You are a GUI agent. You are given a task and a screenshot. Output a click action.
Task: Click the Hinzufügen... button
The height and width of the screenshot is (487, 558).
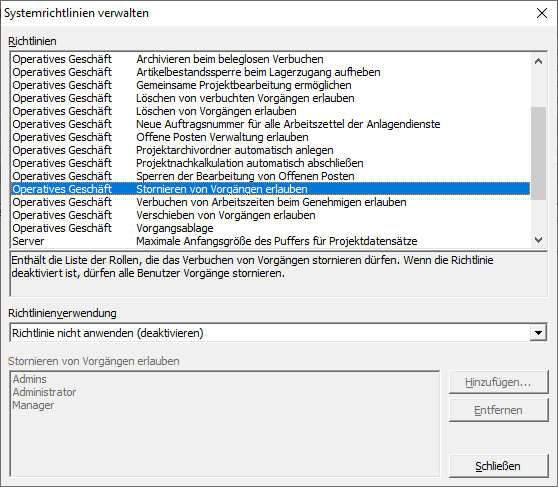pyautogui.click(x=498, y=382)
